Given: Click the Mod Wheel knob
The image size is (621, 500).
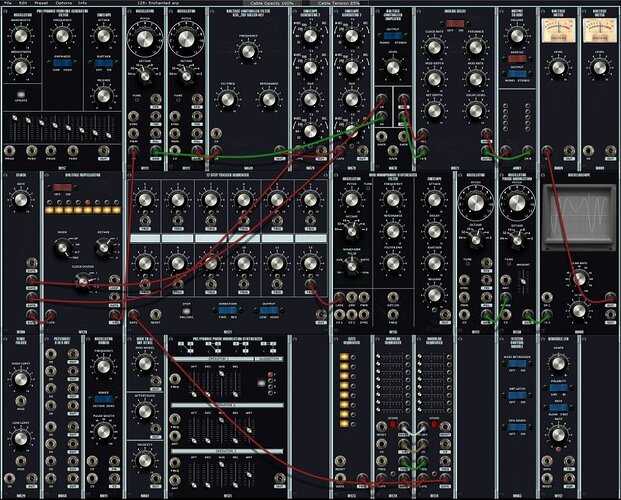Looking at the screenshot, I should 145,364.
